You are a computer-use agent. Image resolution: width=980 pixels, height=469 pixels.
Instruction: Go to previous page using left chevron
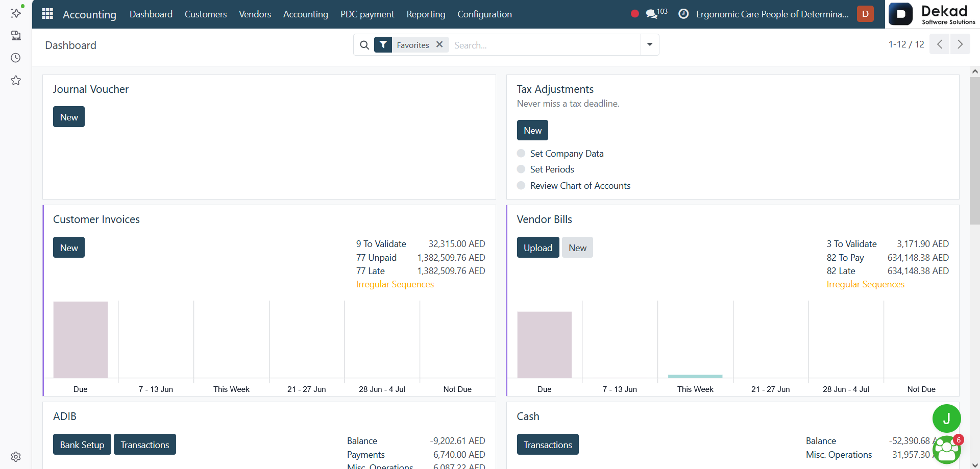(x=940, y=44)
